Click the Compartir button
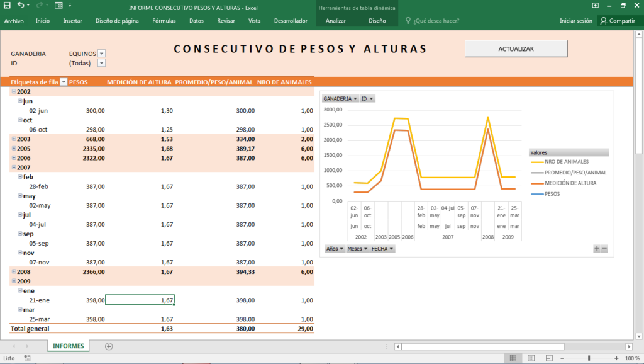644x364 pixels. coord(618,21)
